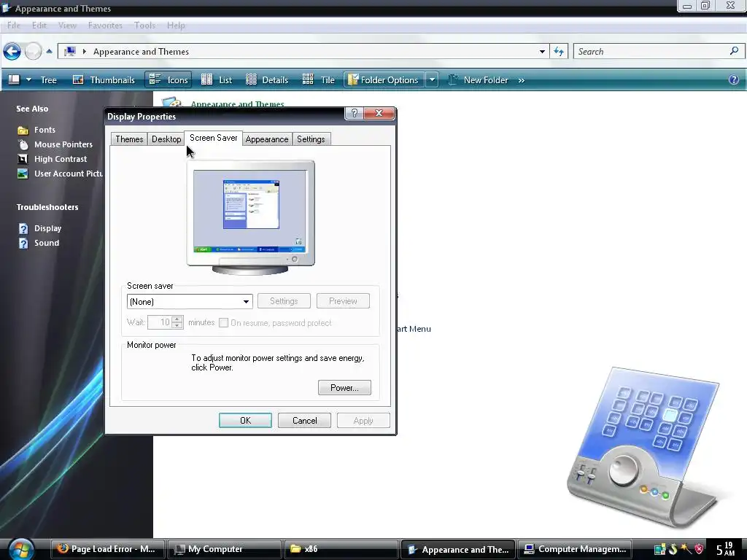Image resolution: width=747 pixels, height=560 pixels.
Task: Click the Tree view toolbar button
Action: 49,80
